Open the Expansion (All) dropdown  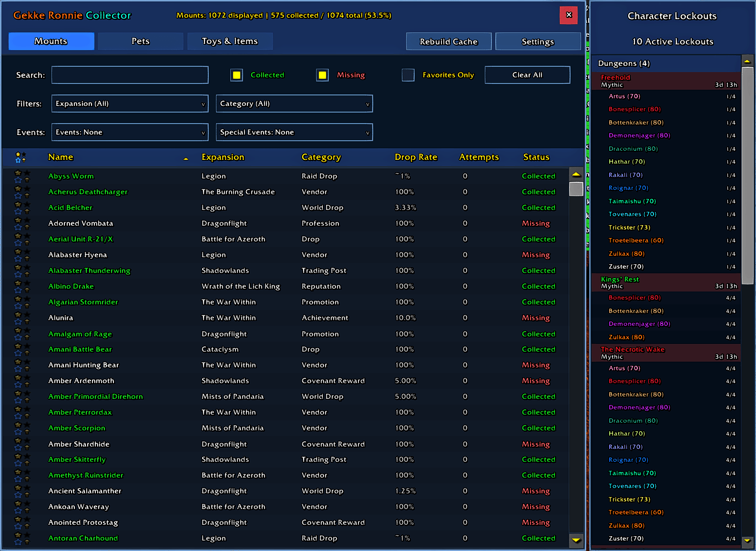[130, 104]
